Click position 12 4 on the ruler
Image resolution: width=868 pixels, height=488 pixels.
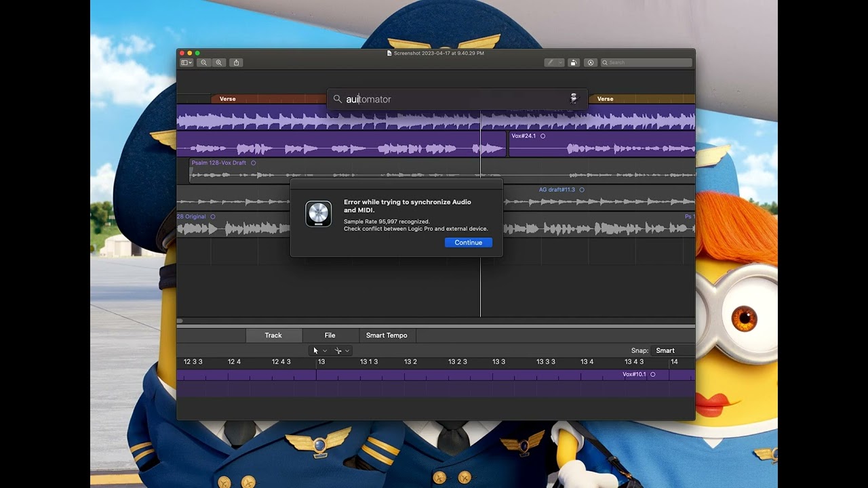234,362
